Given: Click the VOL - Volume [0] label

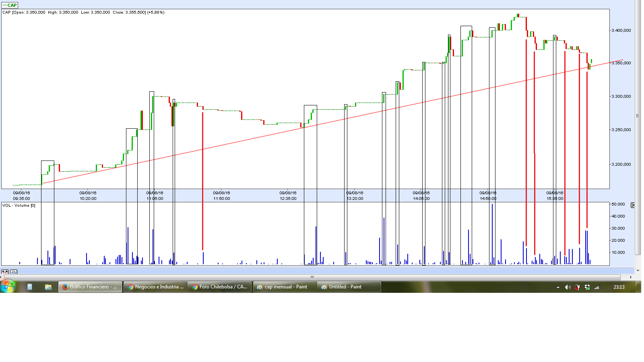Looking at the screenshot, I should [19, 206].
